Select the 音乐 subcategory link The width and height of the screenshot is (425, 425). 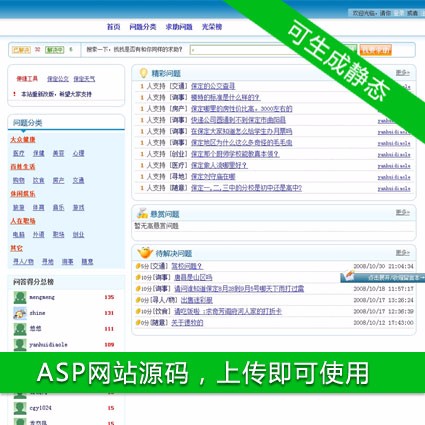[58, 207]
